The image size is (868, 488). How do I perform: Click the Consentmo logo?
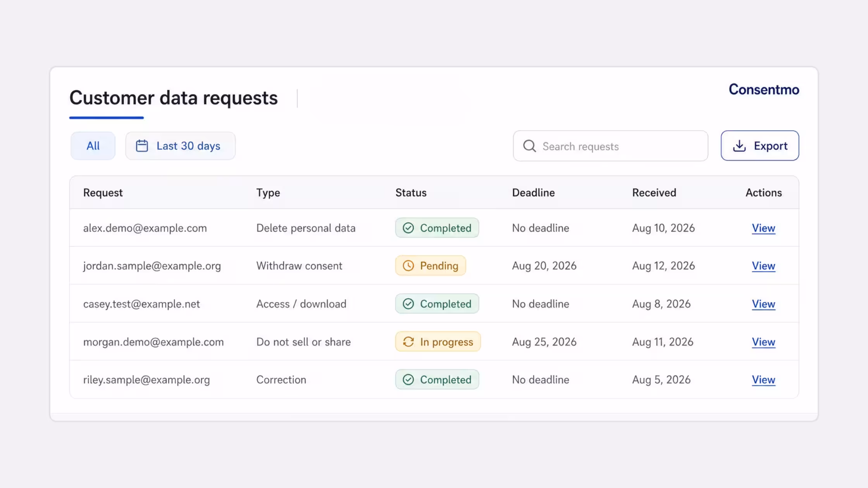[x=764, y=90]
